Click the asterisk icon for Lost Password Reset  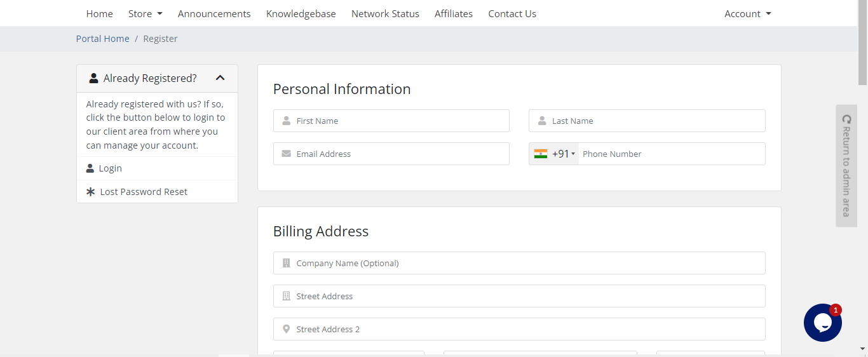point(91,192)
